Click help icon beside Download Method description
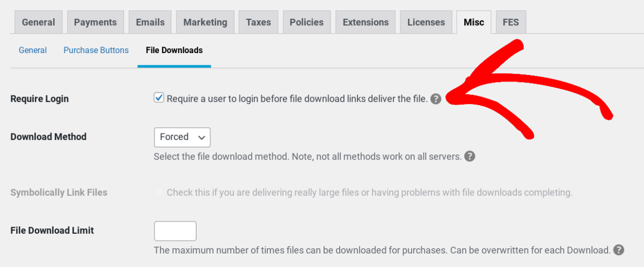 (x=470, y=157)
